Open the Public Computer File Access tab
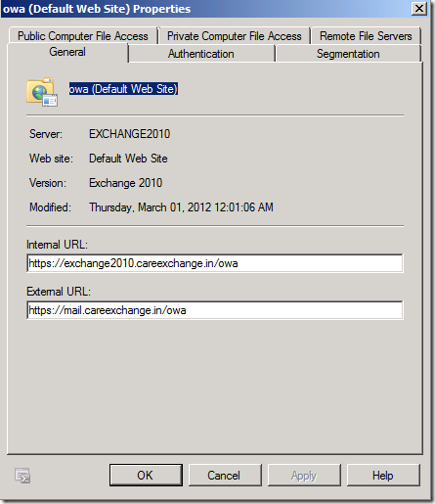Viewport: 435px width, 504px height. tap(83, 36)
